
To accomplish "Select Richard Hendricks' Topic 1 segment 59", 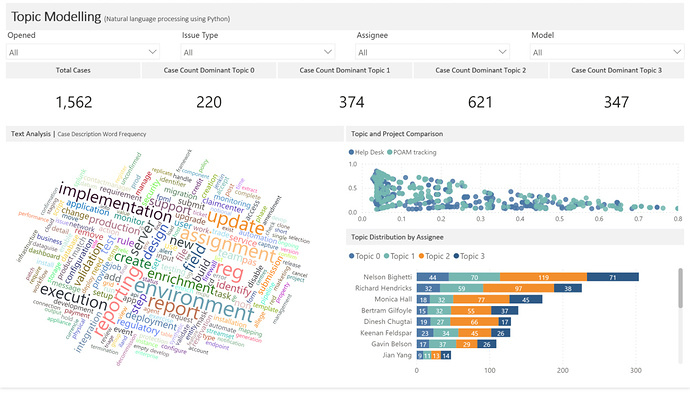I will (462, 288).
